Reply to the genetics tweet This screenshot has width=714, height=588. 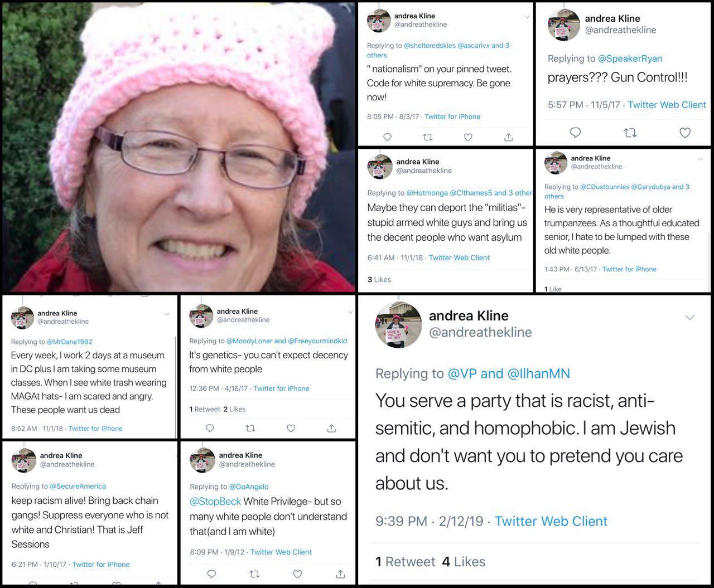210,428
